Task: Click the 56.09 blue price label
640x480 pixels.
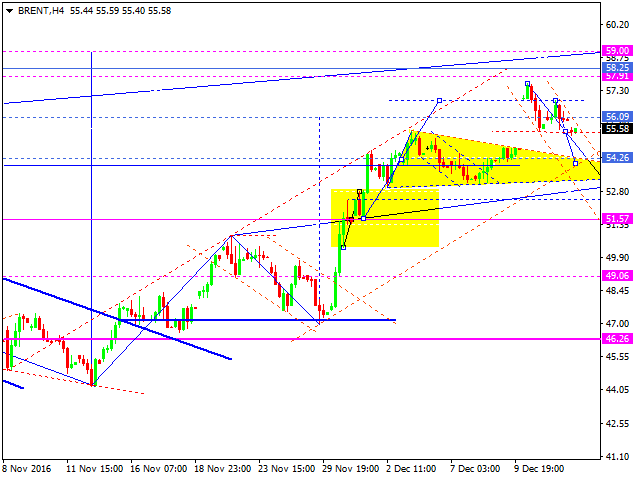Action: coord(617,117)
